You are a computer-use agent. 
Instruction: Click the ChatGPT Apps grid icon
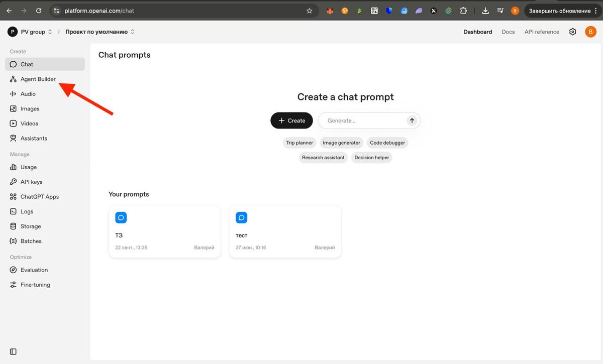point(14,197)
